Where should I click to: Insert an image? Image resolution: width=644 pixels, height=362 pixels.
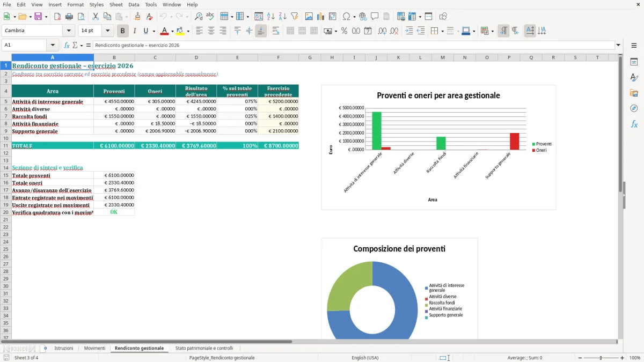click(309, 17)
